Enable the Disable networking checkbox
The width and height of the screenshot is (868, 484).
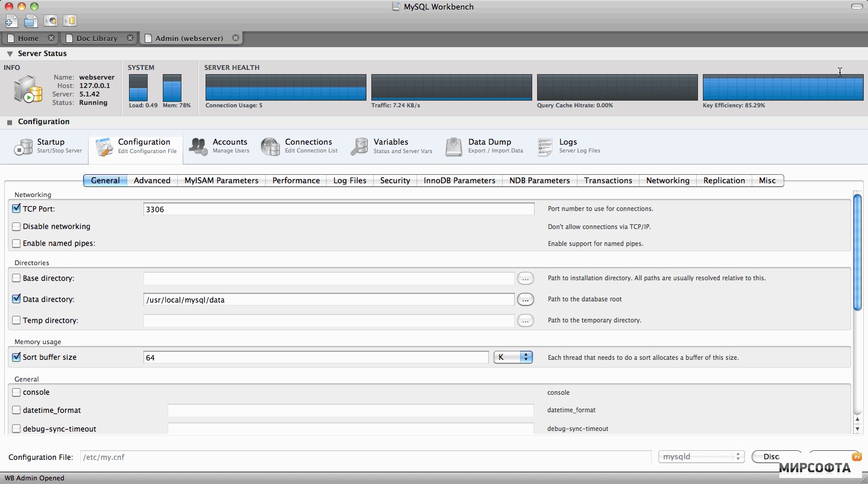(16, 227)
